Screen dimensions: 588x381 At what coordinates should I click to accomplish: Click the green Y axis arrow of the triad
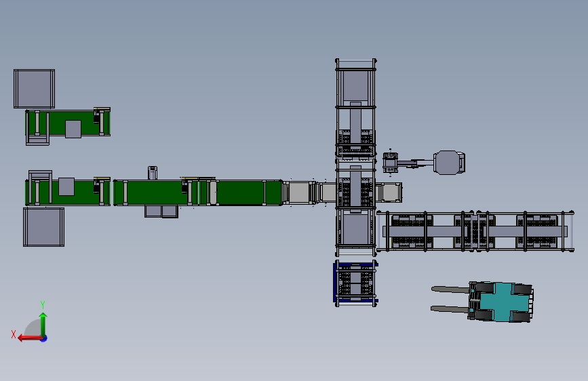pyautogui.click(x=43, y=324)
